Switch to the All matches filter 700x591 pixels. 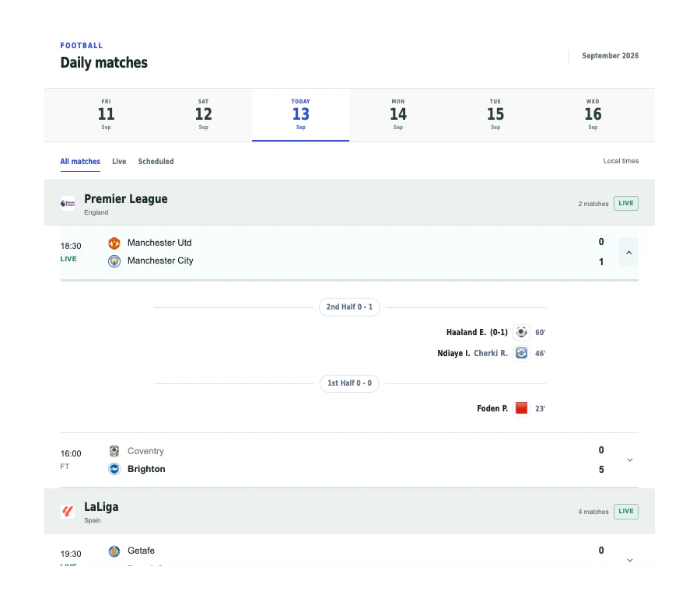click(80, 162)
